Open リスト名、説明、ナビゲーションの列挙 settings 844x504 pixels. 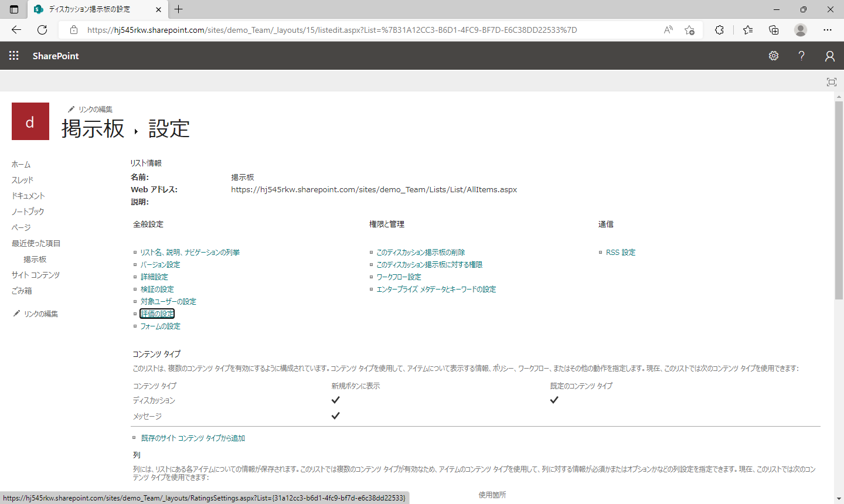[x=190, y=252]
